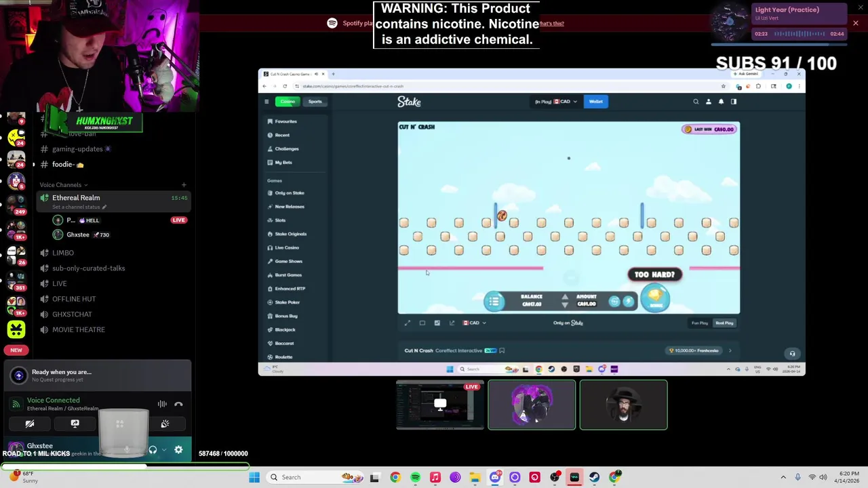868x488 pixels.
Task: Join the MOVIE THEATRE voice channel
Action: pos(79,329)
